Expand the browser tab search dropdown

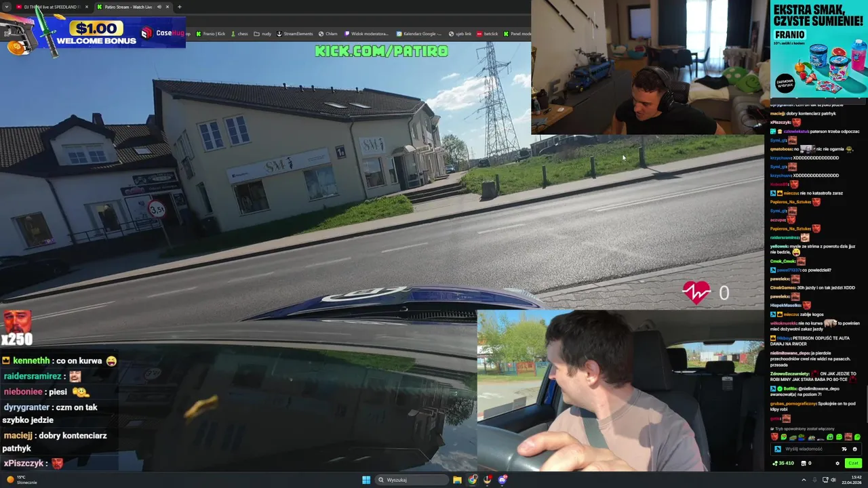(x=7, y=7)
